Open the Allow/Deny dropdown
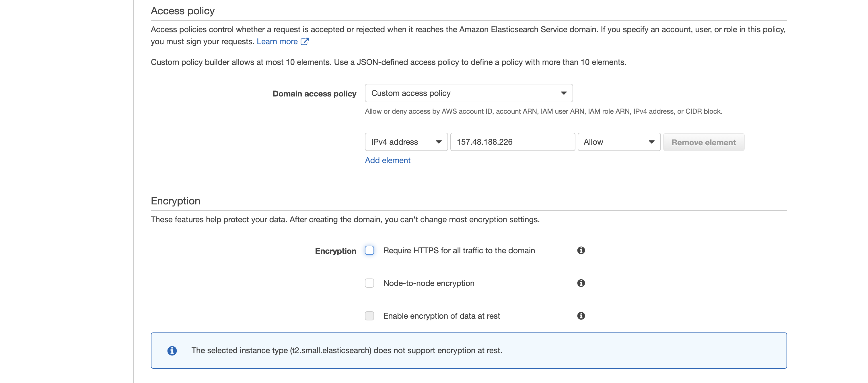The width and height of the screenshot is (868, 383). tap(619, 142)
